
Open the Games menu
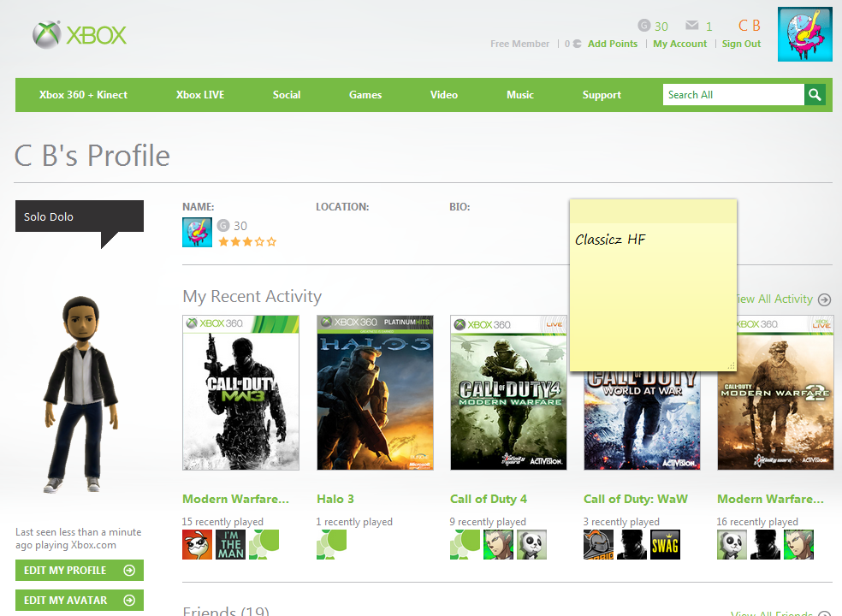[365, 95]
